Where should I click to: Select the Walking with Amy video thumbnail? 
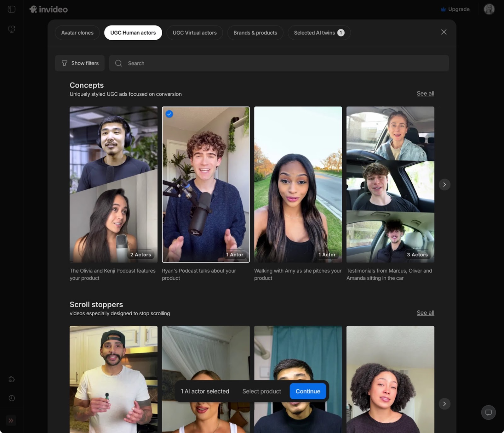tap(298, 184)
